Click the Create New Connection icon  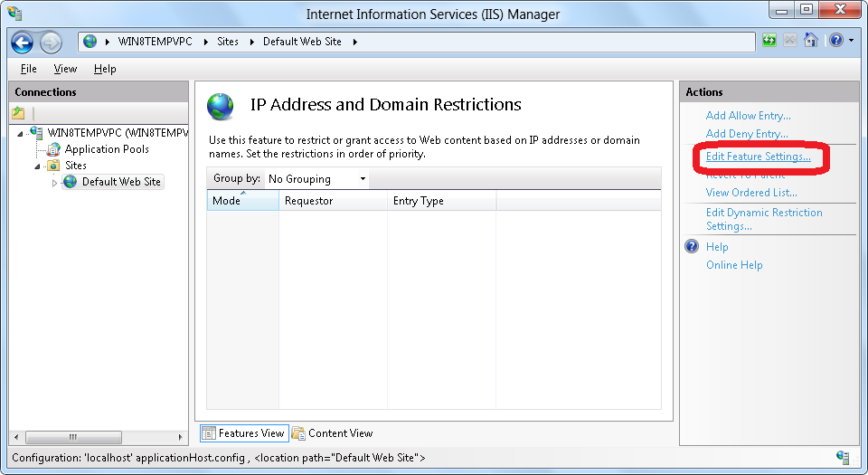click(x=19, y=113)
